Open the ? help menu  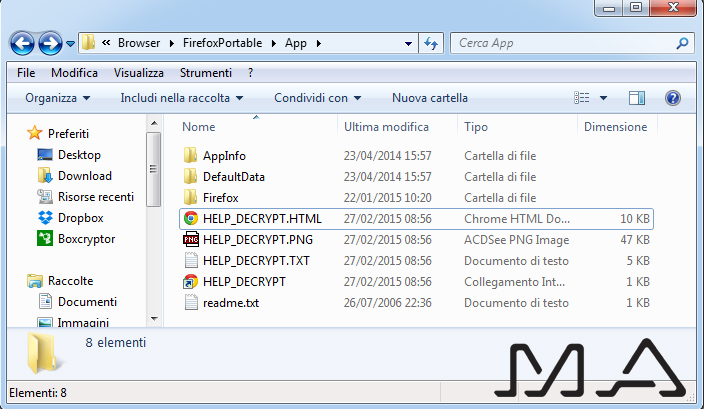click(251, 73)
